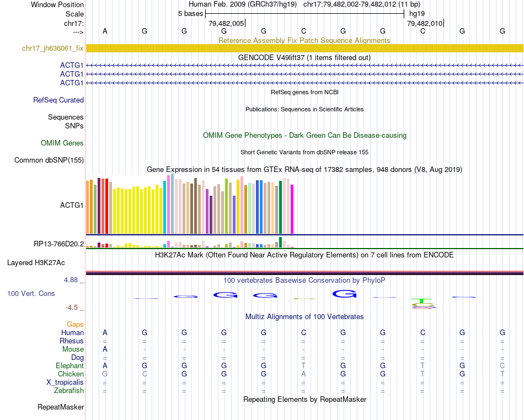
Task: Open Common dbSNP(155) track settings label
Action: click(49, 160)
